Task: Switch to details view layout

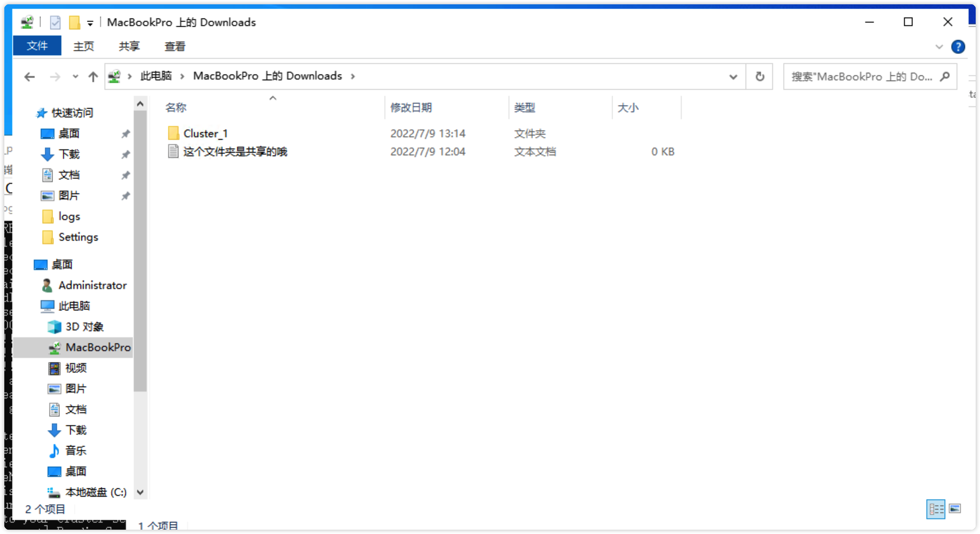Action: pyautogui.click(x=936, y=509)
